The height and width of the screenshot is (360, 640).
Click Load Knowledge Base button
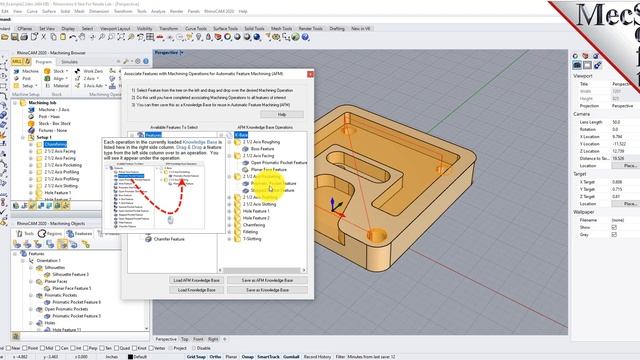coord(196,290)
